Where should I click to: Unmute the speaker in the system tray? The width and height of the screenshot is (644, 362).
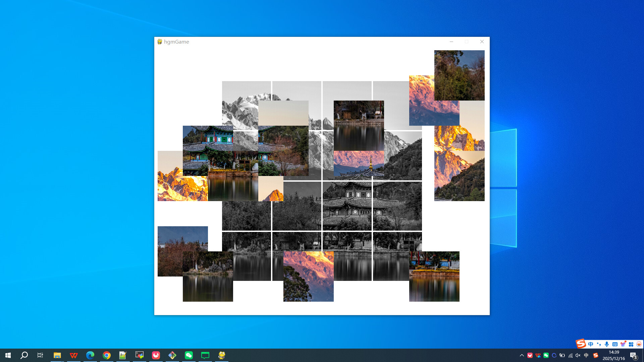pos(578,355)
